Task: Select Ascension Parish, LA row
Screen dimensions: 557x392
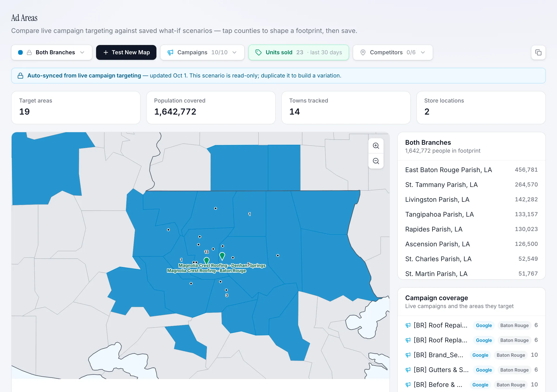Action: 471,244
